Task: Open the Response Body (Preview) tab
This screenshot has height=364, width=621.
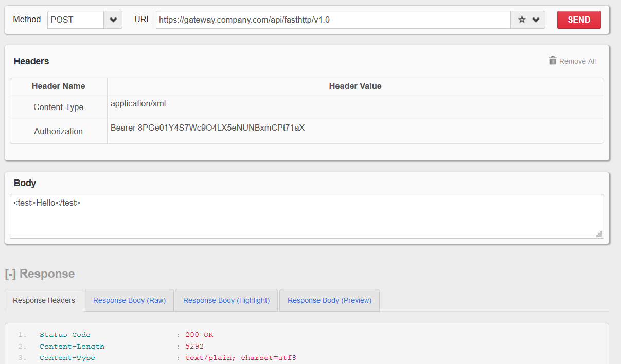Action: coord(329,300)
